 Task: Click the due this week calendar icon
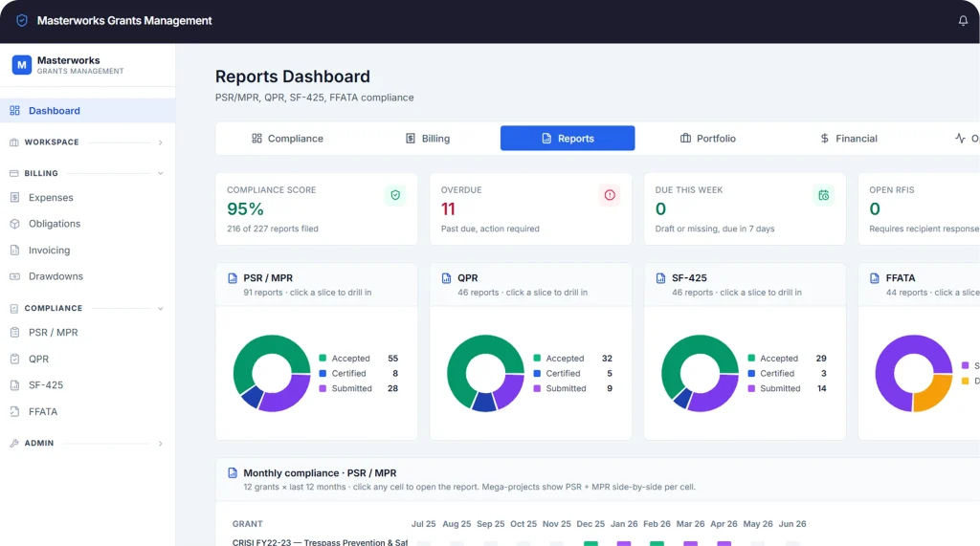pos(824,195)
